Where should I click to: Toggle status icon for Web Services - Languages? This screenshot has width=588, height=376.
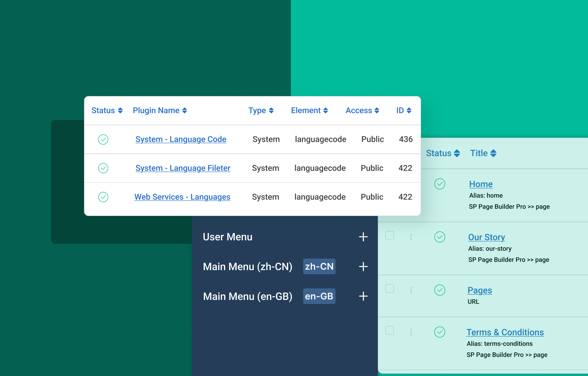103,197
